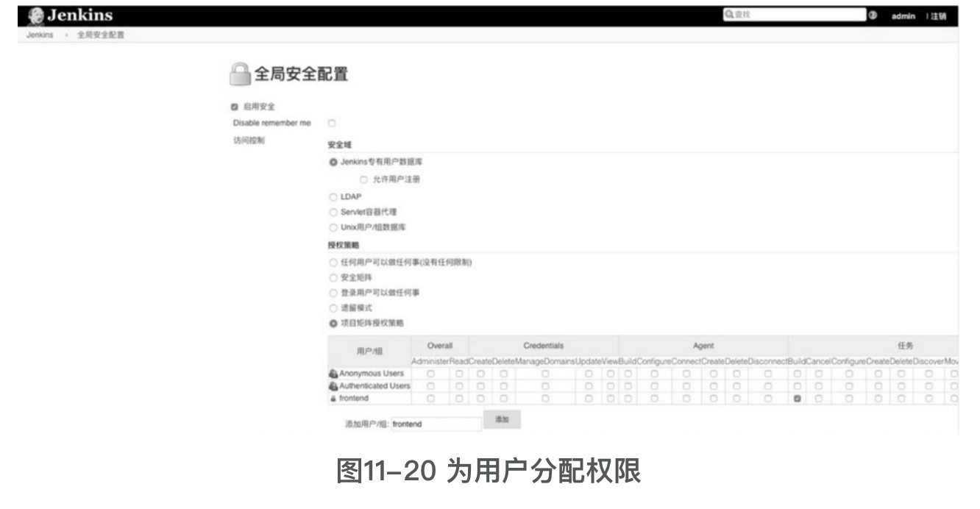Click the 访问控制 label
This screenshot has height=509, width=980.
[x=249, y=140]
